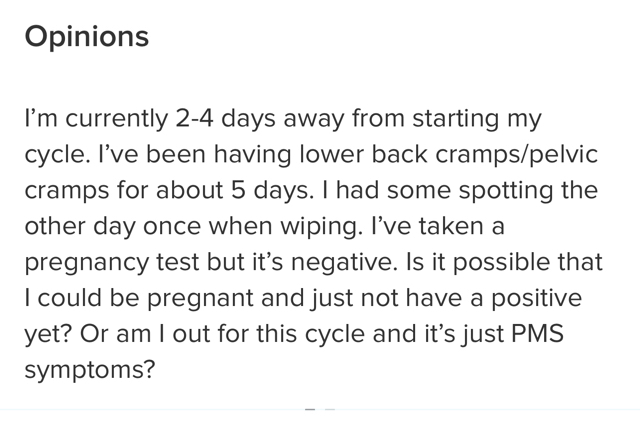Click the word "currently" in the post

pos(116,119)
